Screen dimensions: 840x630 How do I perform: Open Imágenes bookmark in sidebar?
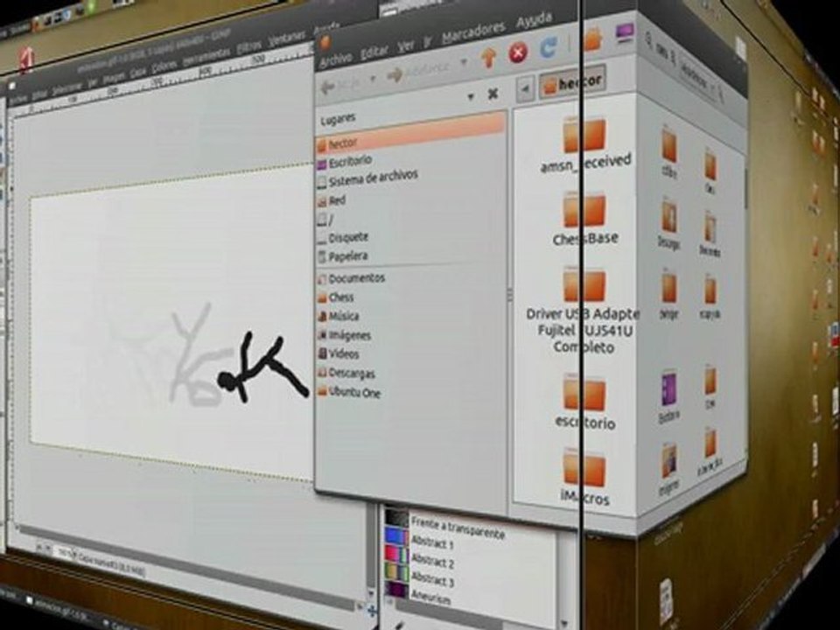point(344,335)
